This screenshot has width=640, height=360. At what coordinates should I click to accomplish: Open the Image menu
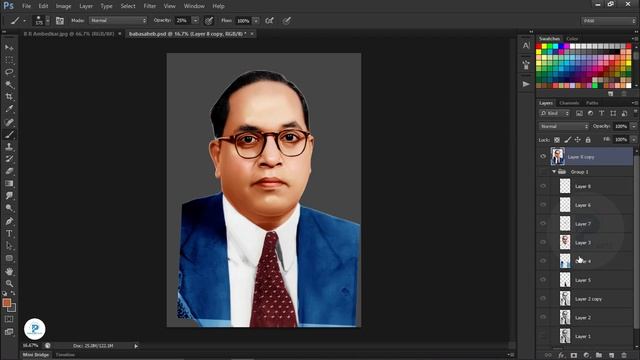coord(63,6)
